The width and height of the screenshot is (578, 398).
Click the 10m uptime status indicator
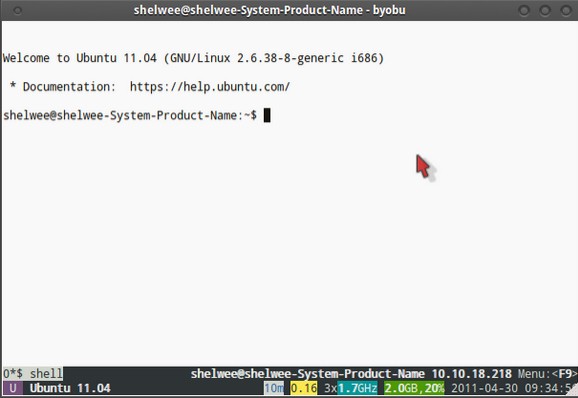coord(274,388)
